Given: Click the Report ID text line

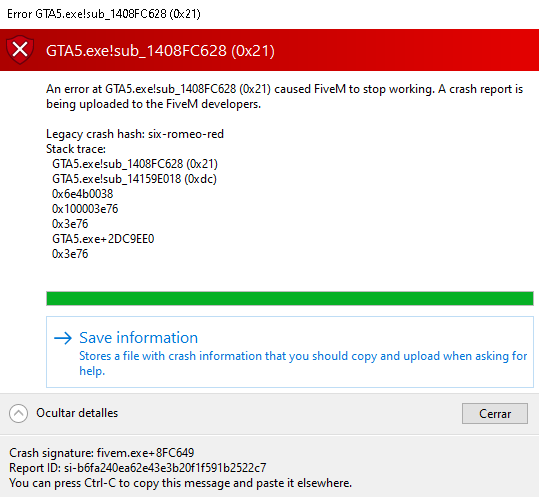Looking at the screenshot, I should tap(138, 468).
